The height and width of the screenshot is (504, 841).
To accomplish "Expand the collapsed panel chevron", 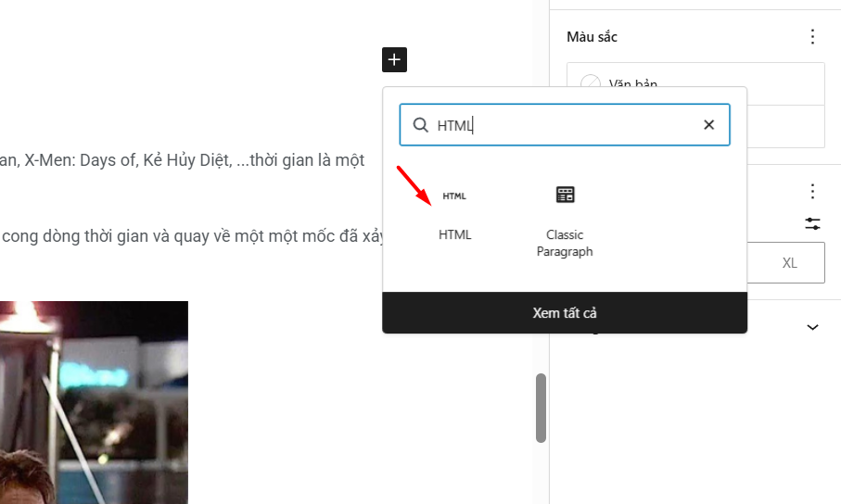I will click(812, 327).
